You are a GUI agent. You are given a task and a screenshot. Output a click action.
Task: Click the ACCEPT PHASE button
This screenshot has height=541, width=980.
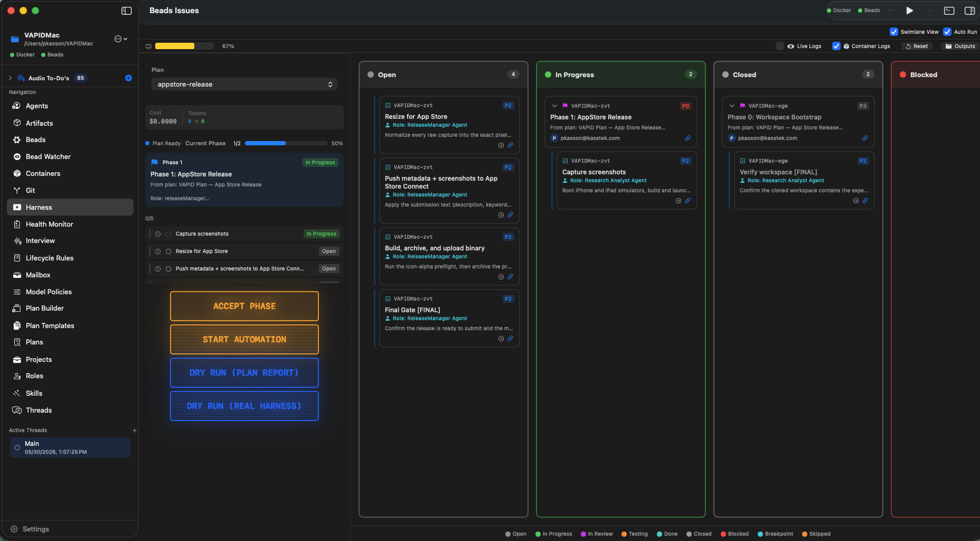pos(244,306)
